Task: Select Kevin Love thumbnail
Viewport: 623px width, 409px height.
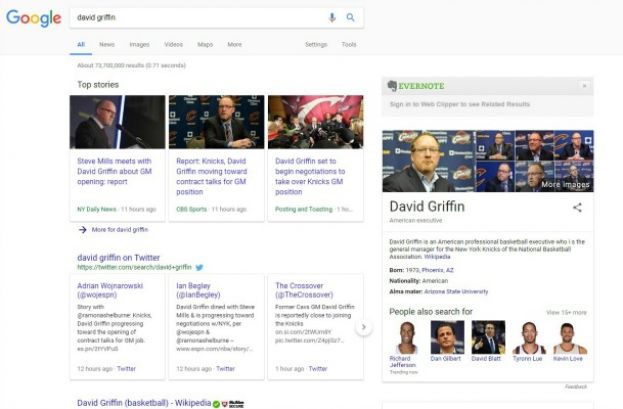Action: pyautogui.click(x=570, y=338)
